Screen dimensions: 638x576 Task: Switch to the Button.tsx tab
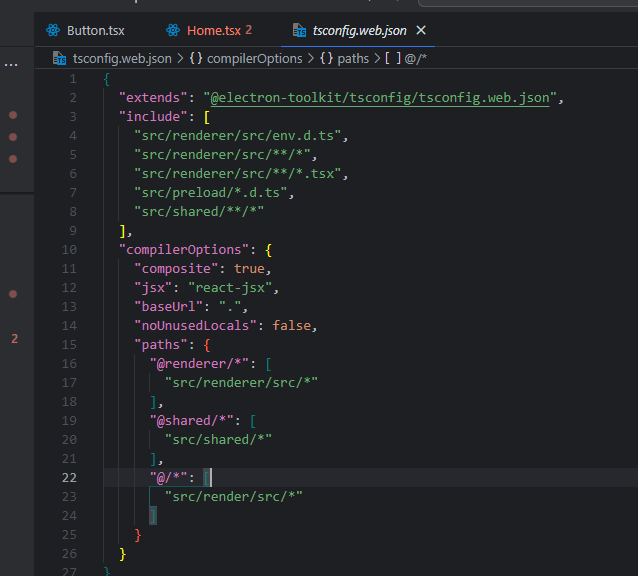click(x=86, y=31)
